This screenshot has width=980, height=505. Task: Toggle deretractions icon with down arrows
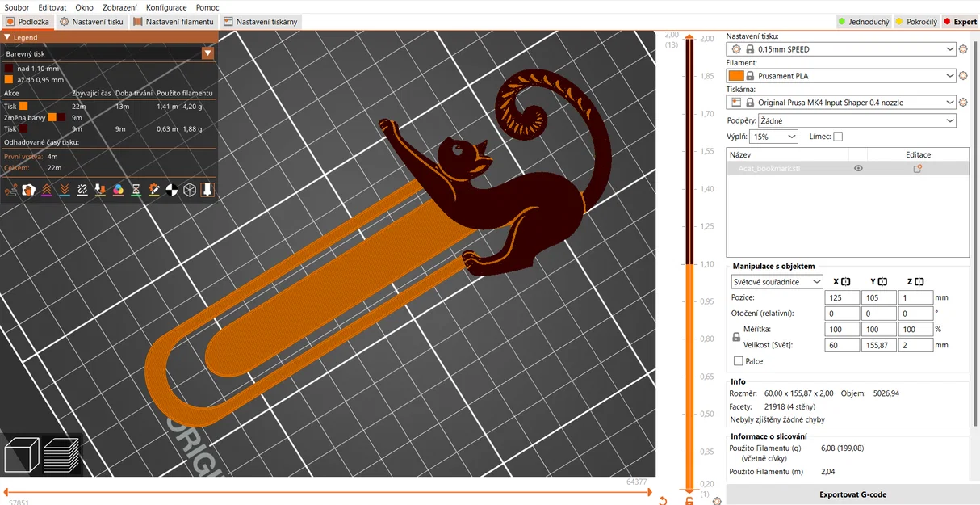coord(65,190)
